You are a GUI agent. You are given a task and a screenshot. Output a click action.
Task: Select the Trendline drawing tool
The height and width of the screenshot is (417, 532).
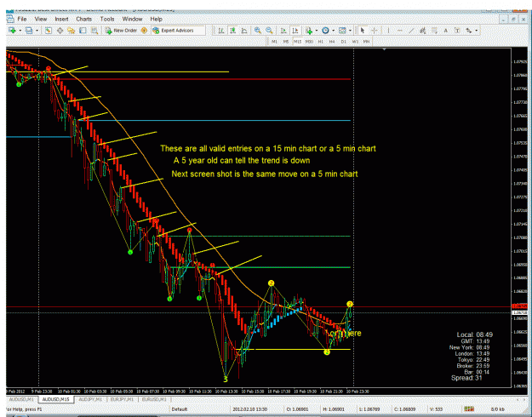click(x=411, y=31)
